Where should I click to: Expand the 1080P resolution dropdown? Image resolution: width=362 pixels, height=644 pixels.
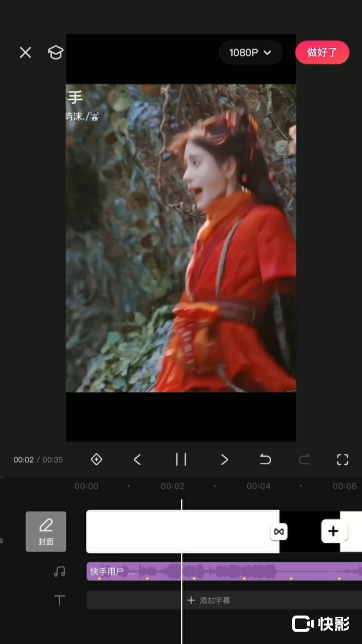pyautogui.click(x=250, y=53)
